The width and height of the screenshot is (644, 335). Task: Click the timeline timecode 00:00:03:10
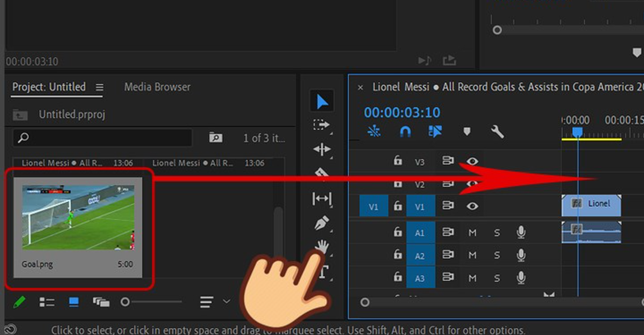pos(402,112)
